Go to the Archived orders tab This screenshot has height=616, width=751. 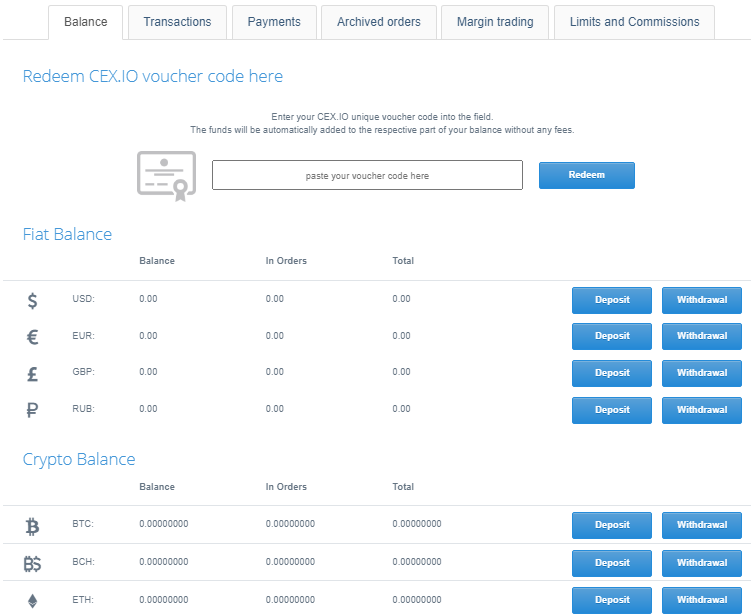[x=378, y=22]
